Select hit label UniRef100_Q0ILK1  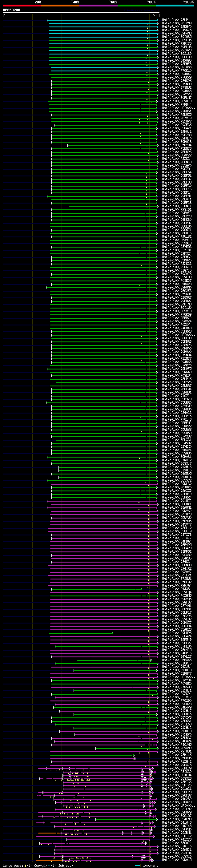coord(177,575)
